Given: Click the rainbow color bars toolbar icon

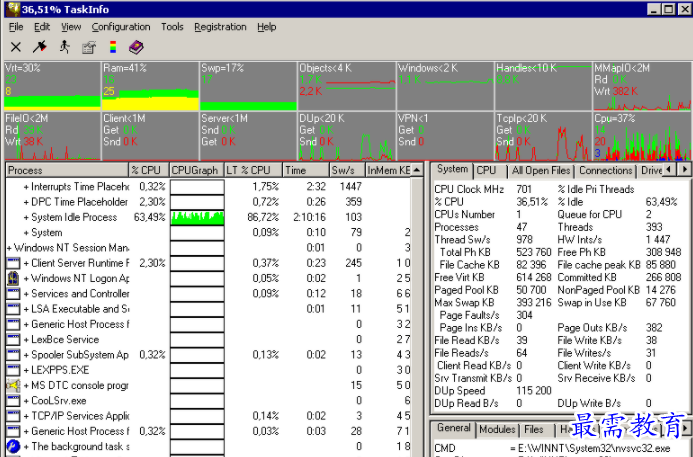Looking at the screenshot, I should (x=112, y=47).
